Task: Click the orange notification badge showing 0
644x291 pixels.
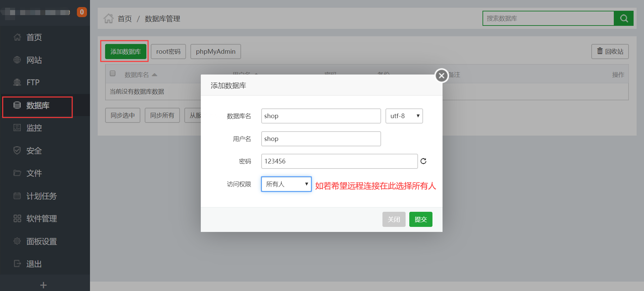Action: coord(82,12)
